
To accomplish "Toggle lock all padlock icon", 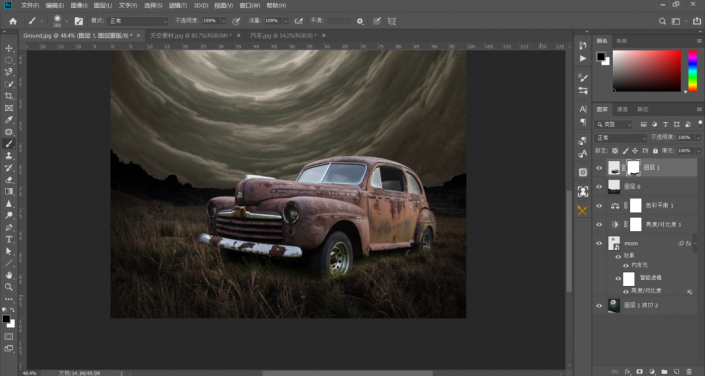I will 655,151.
